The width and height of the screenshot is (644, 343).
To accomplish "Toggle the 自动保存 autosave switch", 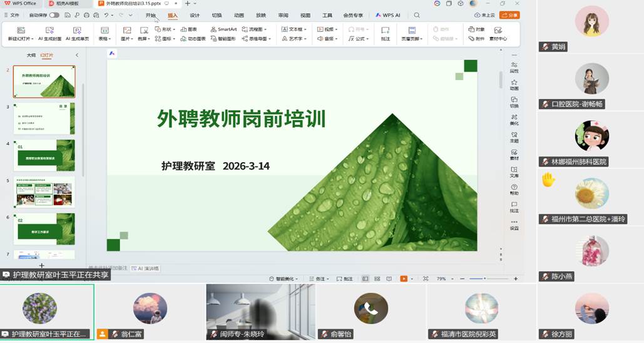I will click(x=54, y=15).
